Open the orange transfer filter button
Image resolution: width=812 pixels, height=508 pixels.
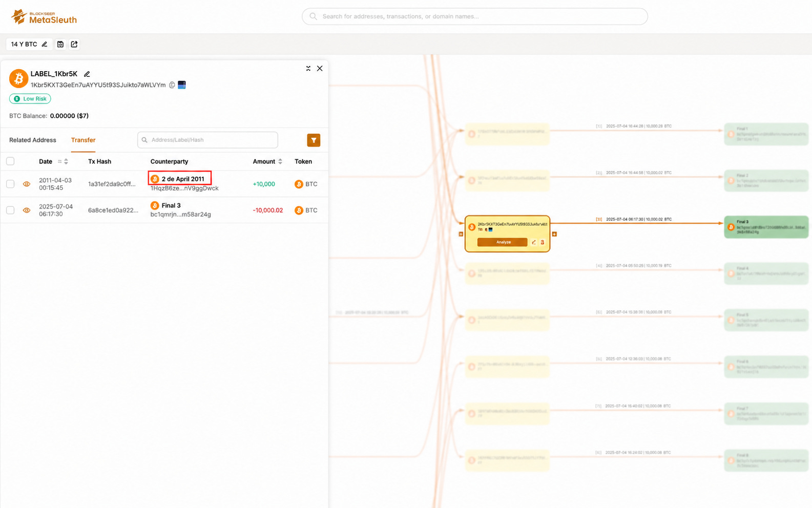[x=314, y=140]
